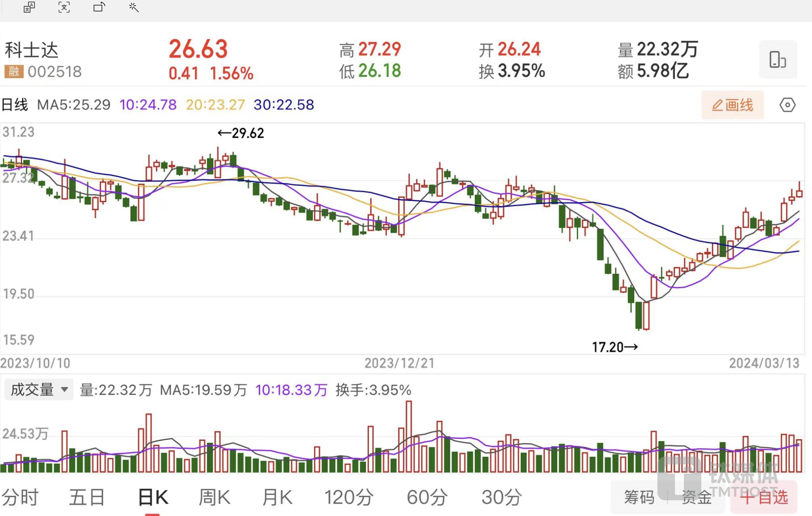Click the 资金 button

pos(696,497)
